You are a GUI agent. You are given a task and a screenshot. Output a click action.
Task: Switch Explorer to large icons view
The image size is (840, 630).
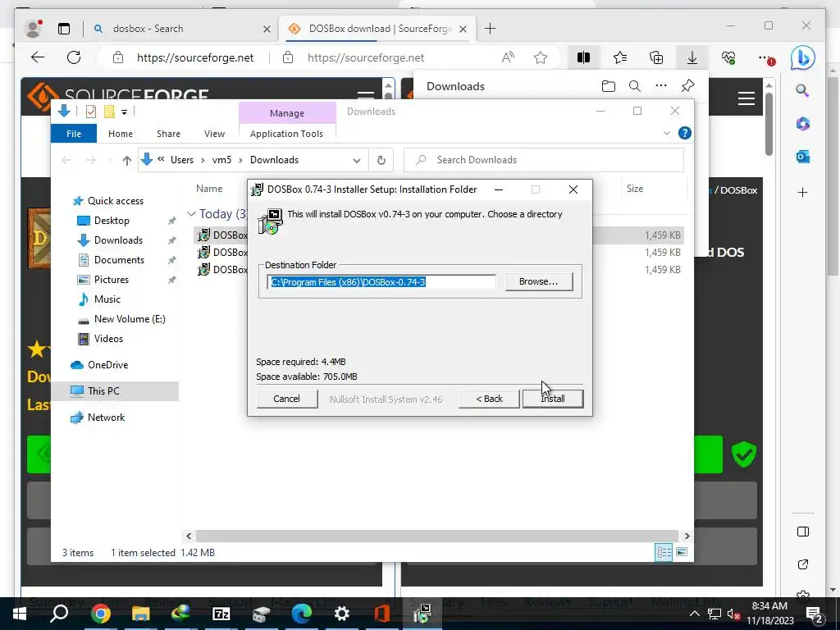pos(682,552)
